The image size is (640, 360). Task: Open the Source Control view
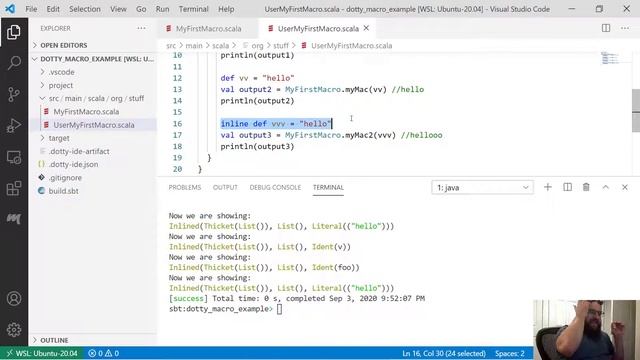(x=13, y=94)
